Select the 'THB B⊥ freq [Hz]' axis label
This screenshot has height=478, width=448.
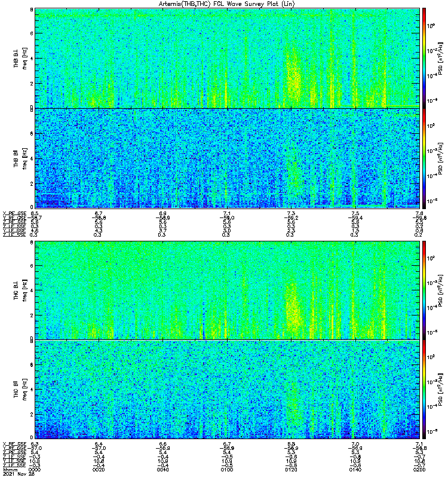(x=20, y=58)
